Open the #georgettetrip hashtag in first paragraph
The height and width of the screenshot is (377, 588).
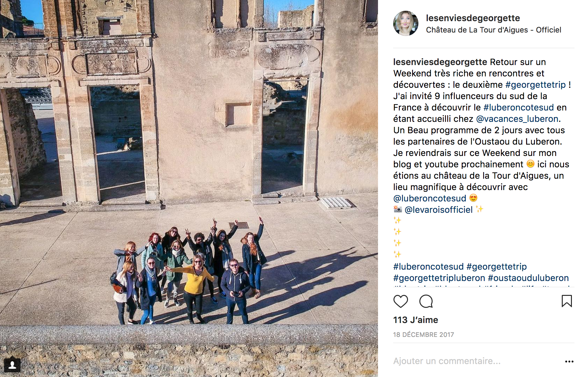point(536,85)
